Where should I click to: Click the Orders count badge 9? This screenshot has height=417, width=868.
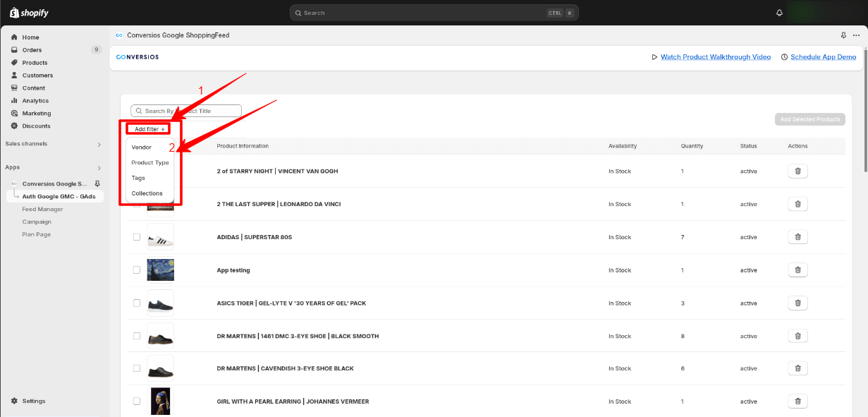coord(96,50)
